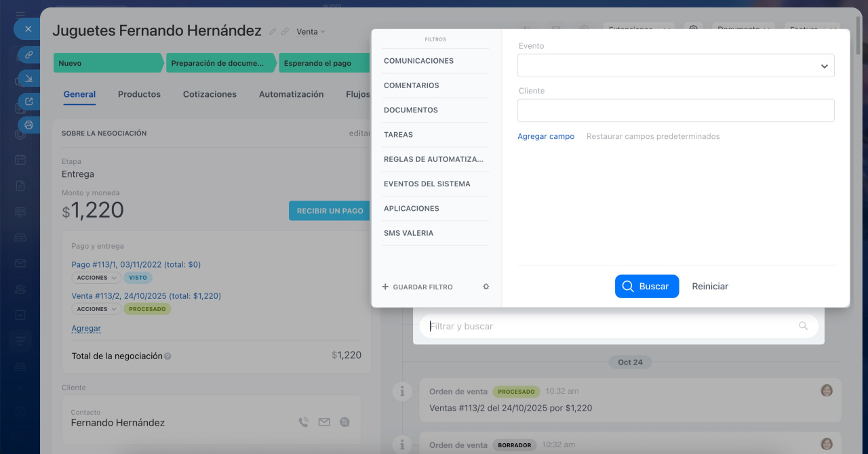Click the copy link chain icon in side panel
868x454 pixels.
point(28,54)
